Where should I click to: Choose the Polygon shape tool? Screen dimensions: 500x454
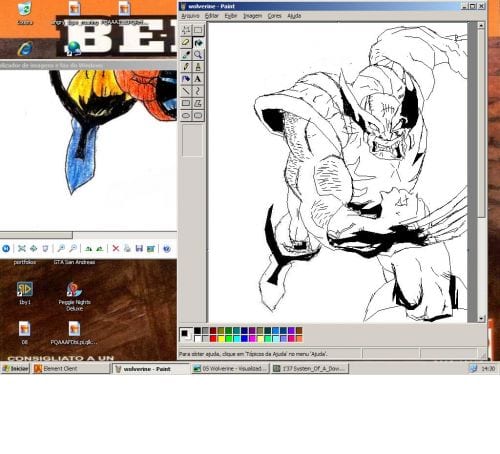pyautogui.click(x=198, y=103)
